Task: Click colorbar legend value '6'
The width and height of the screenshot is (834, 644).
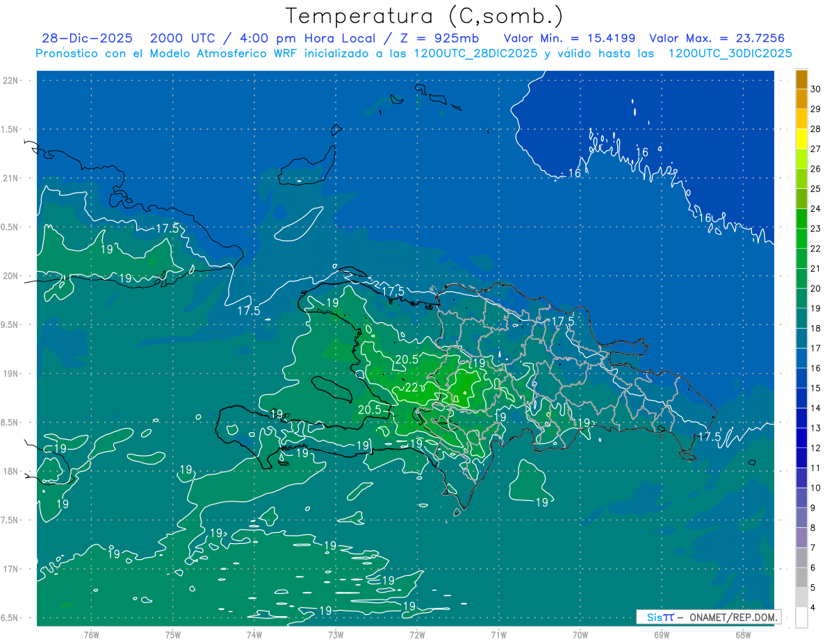Action: click(x=813, y=568)
